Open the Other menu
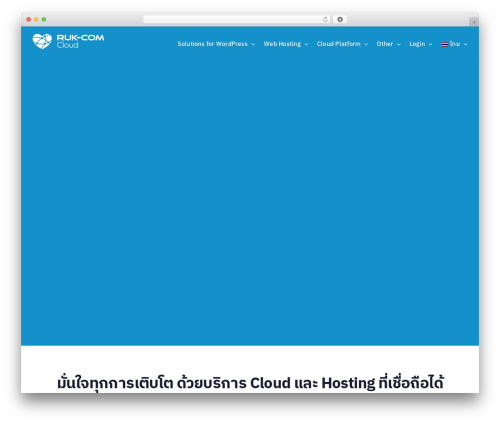This screenshot has height=423, width=500. pyautogui.click(x=385, y=44)
